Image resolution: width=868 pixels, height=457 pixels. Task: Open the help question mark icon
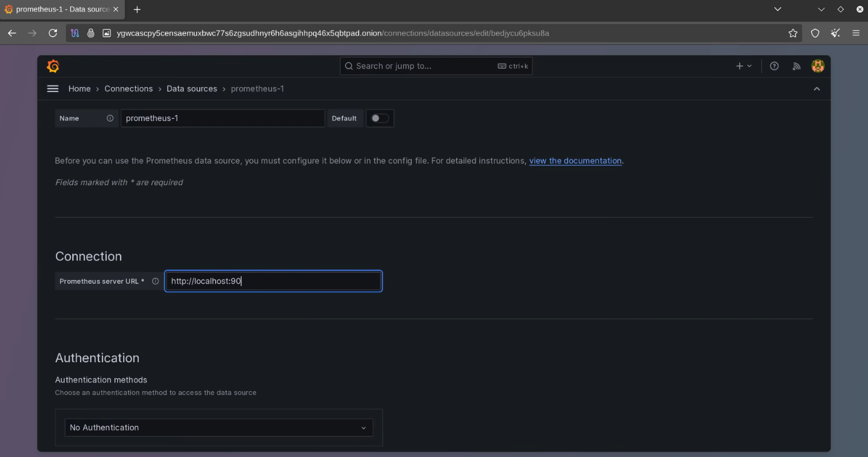click(774, 66)
